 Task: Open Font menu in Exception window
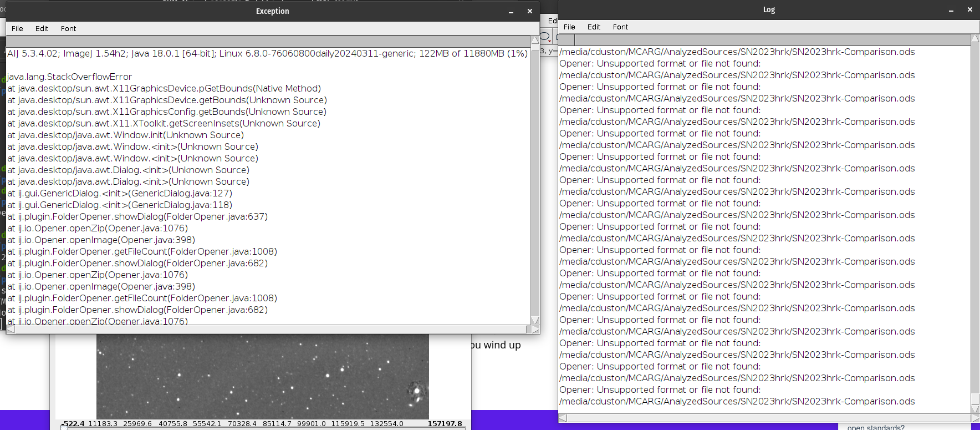pos(68,29)
